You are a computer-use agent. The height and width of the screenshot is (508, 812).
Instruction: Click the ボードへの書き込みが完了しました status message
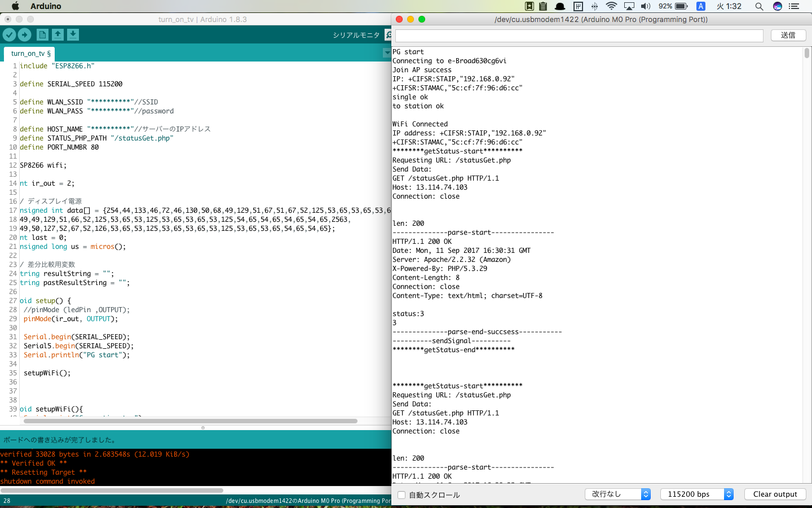click(x=60, y=440)
